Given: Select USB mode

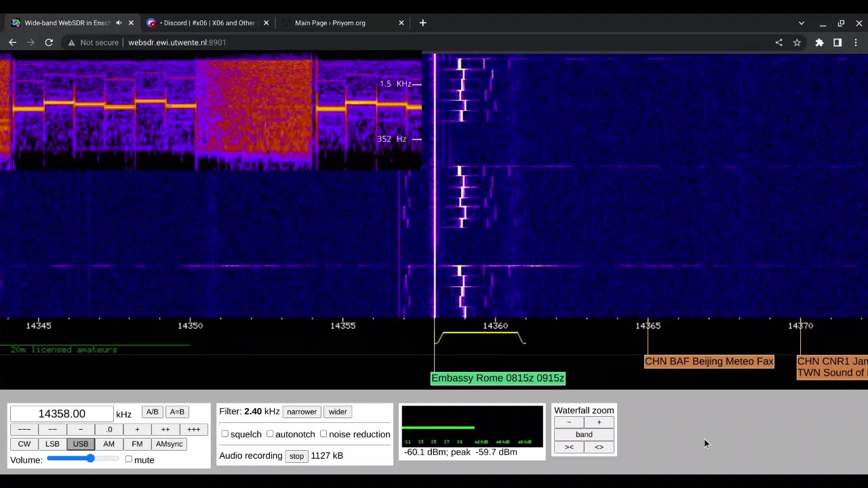Looking at the screenshot, I should (x=81, y=444).
